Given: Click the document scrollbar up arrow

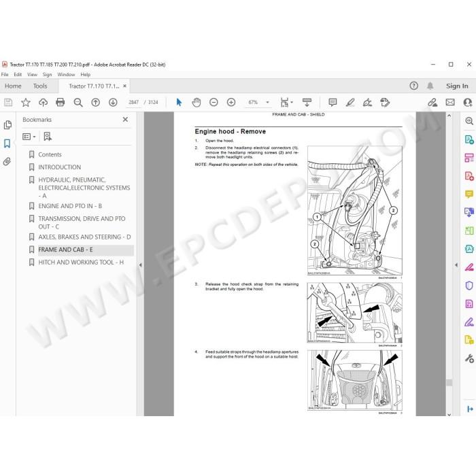Looking at the screenshot, I should 449,116.
